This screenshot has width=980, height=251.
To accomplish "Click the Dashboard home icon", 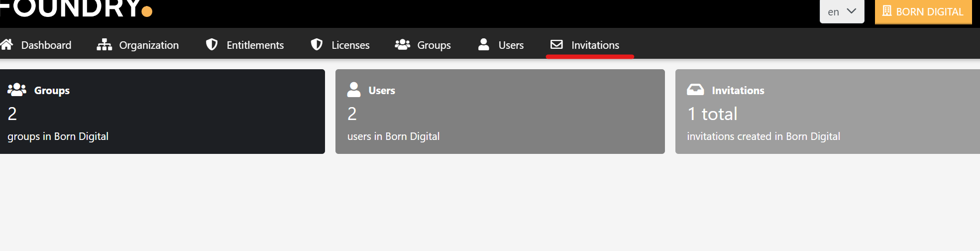I will (6, 45).
